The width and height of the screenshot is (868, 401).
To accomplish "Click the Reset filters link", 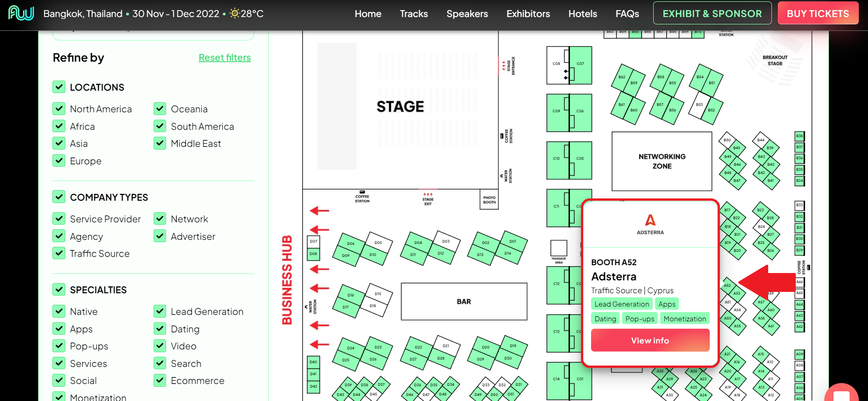I will coord(224,58).
